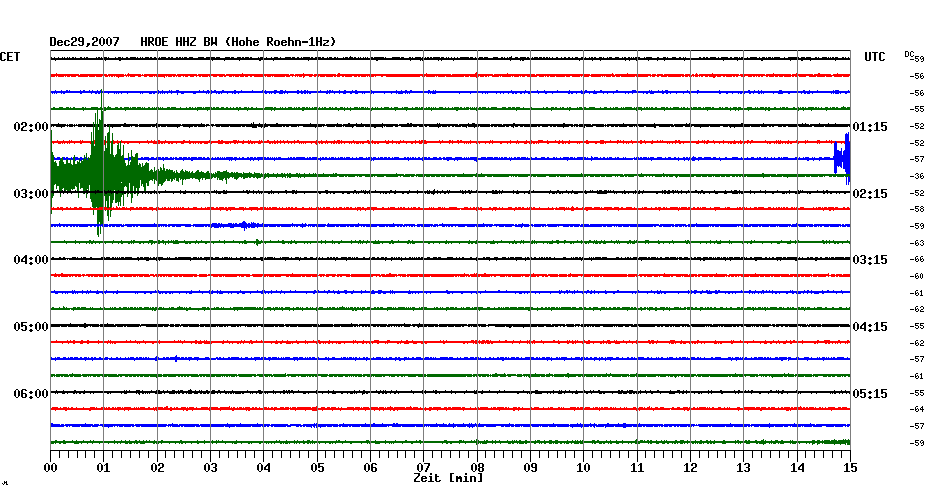Select the 02:00 CET row label
The image size is (930, 494).
click(31, 126)
